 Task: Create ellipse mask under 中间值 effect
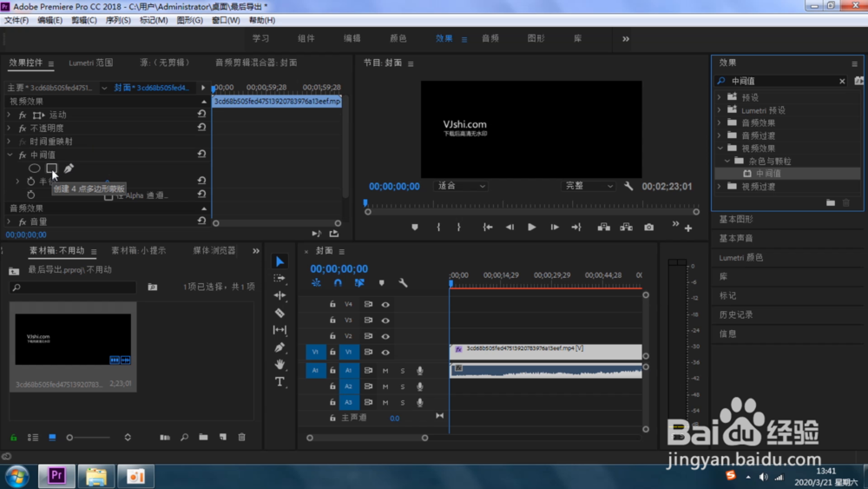(x=35, y=169)
